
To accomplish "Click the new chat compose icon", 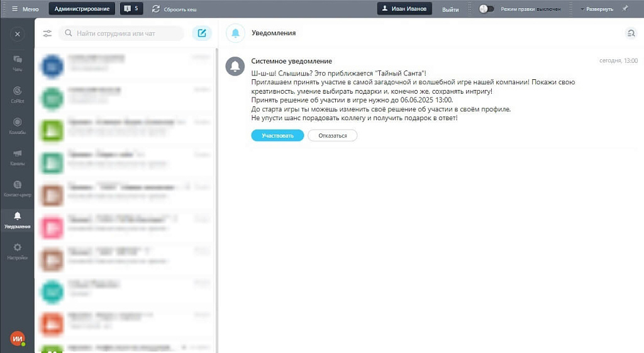I will tap(202, 33).
